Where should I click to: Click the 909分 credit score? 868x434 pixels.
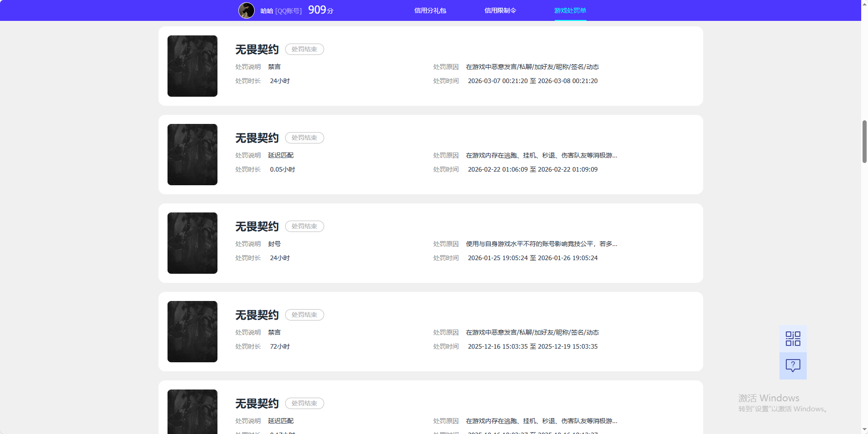pos(320,10)
